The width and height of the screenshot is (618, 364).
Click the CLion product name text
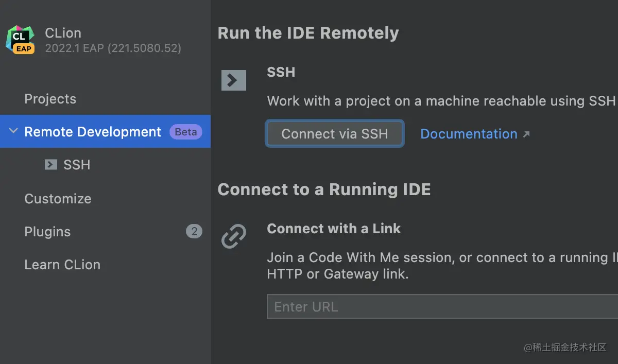click(63, 33)
